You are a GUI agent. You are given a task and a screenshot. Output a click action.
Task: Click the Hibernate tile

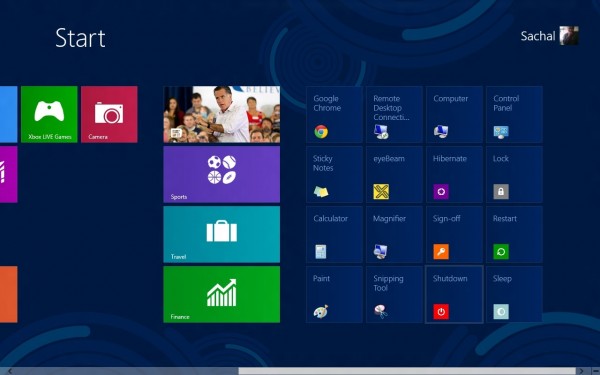454,174
